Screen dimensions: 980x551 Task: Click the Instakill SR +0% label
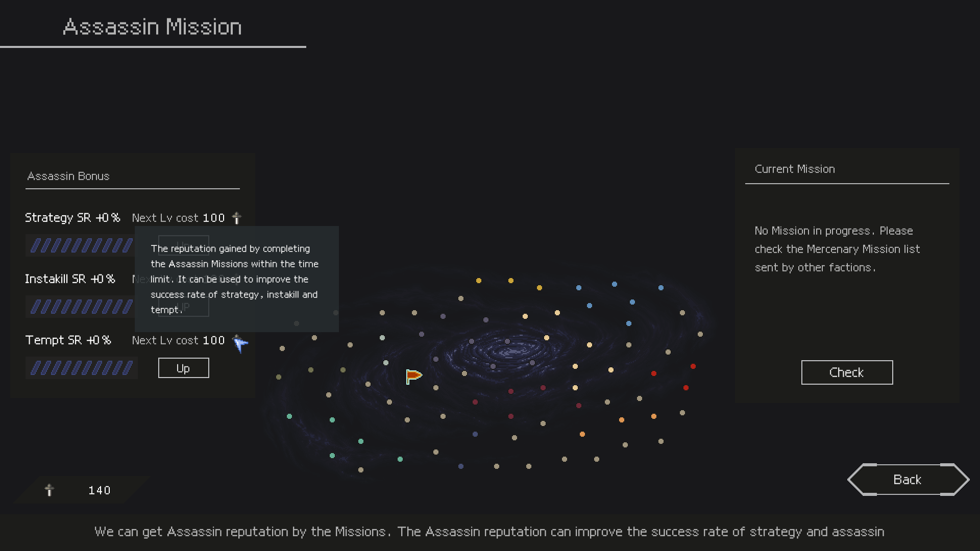[70, 279]
